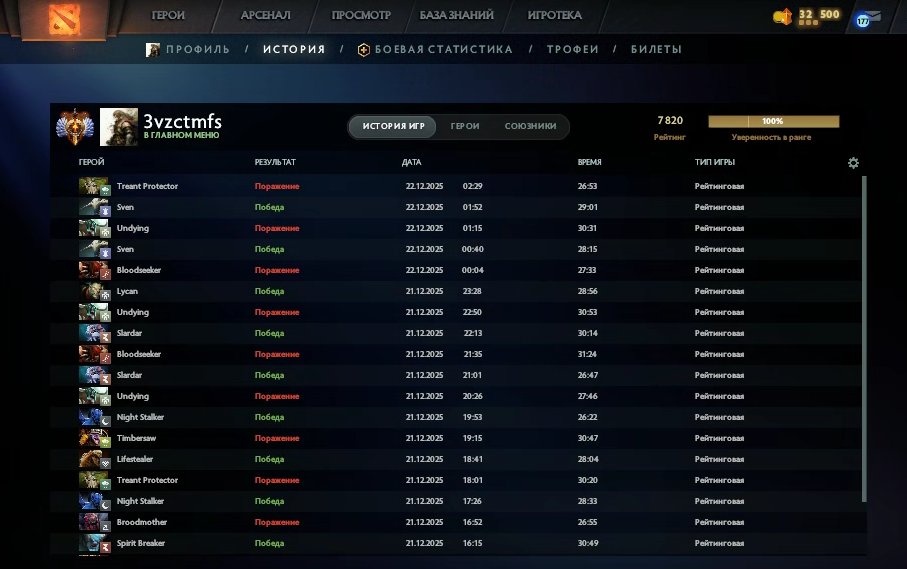907x569 pixels.
Task: Click Treant Protector portrait in 02:29 match row
Action: point(94,186)
